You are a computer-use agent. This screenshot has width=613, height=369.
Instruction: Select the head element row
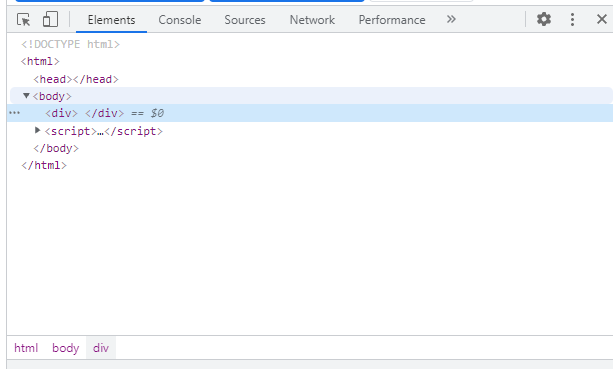76,79
